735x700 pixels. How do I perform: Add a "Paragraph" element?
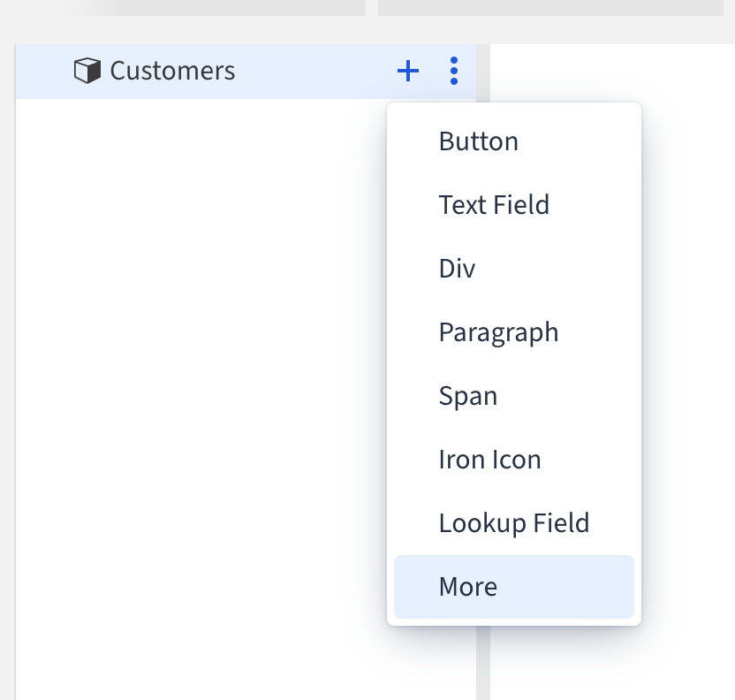pos(498,331)
